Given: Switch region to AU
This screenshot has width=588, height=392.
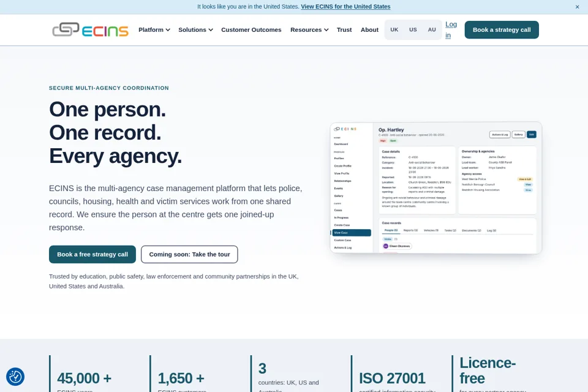Looking at the screenshot, I should click(432, 29).
